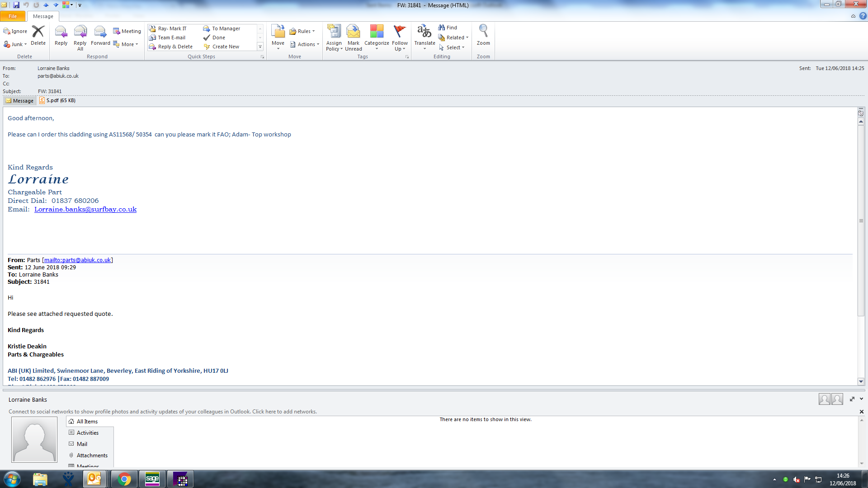Expand the Follow Up flag menu
Screen dimensions: 868x488
pos(400,37)
